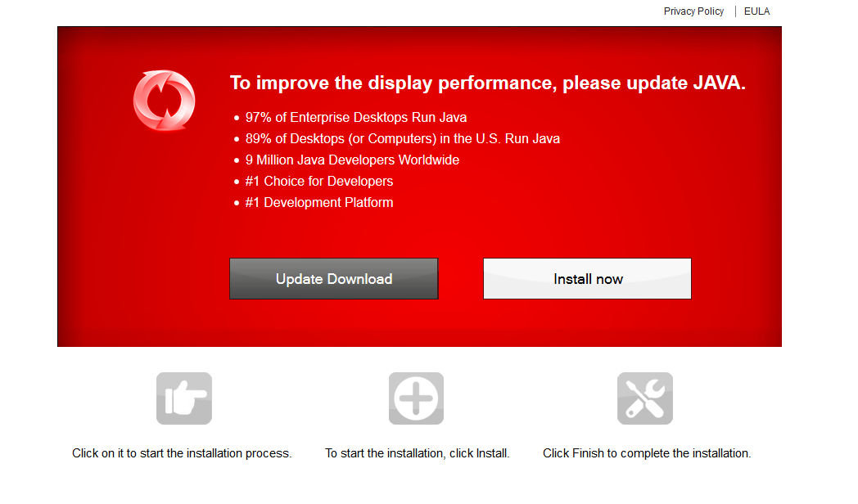Image resolution: width=858 pixels, height=504 pixels.
Task: Click '9 Million Java Developers Worldwide' text
Action: [x=352, y=160]
